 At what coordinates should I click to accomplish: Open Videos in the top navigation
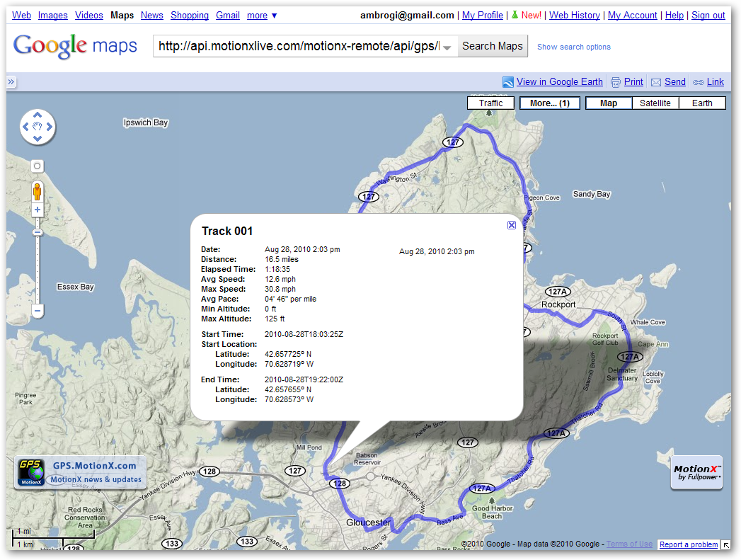(x=89, y=15)
